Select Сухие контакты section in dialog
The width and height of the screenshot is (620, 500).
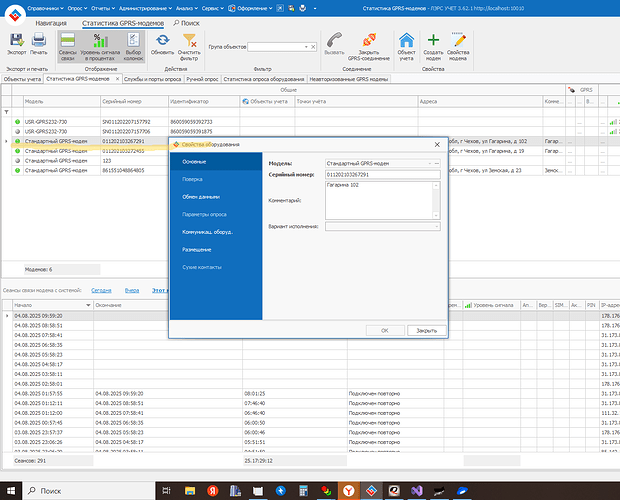216,267
